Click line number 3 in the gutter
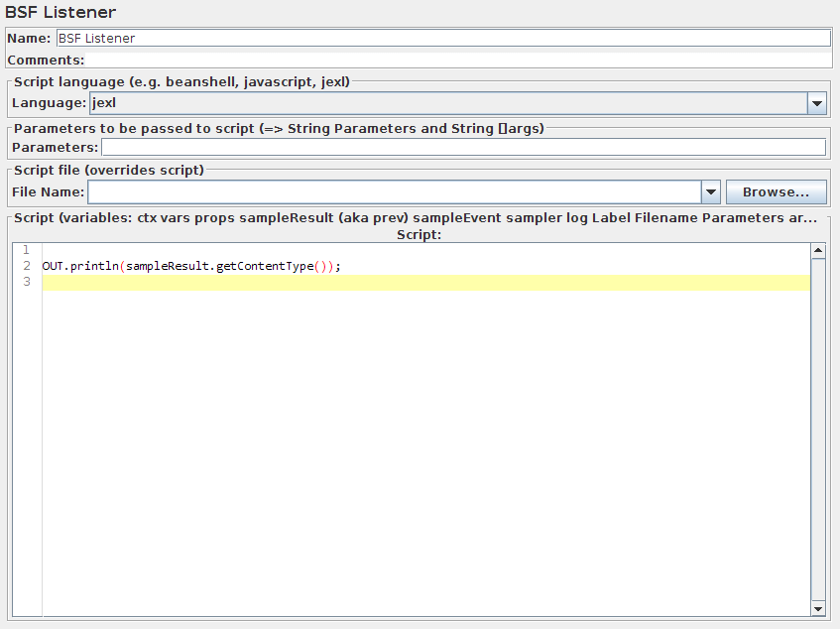The image size is (840, 629). [x=27, y=283]
